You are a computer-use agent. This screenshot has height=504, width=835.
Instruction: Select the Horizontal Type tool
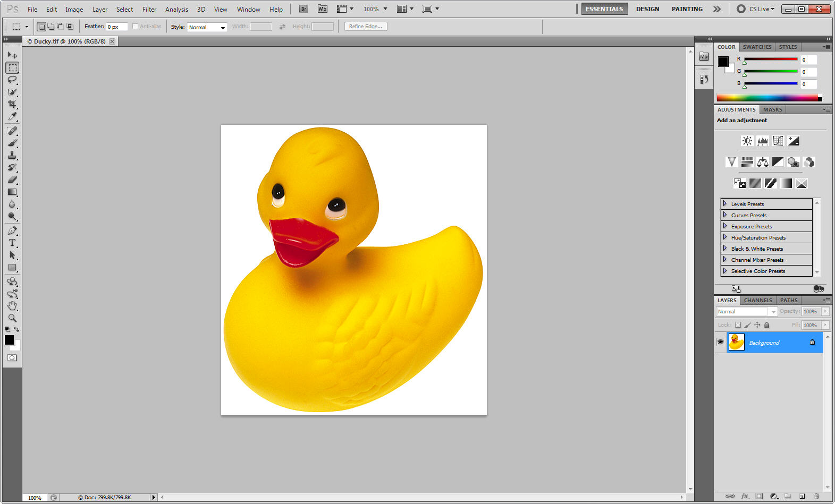(12, 243)
